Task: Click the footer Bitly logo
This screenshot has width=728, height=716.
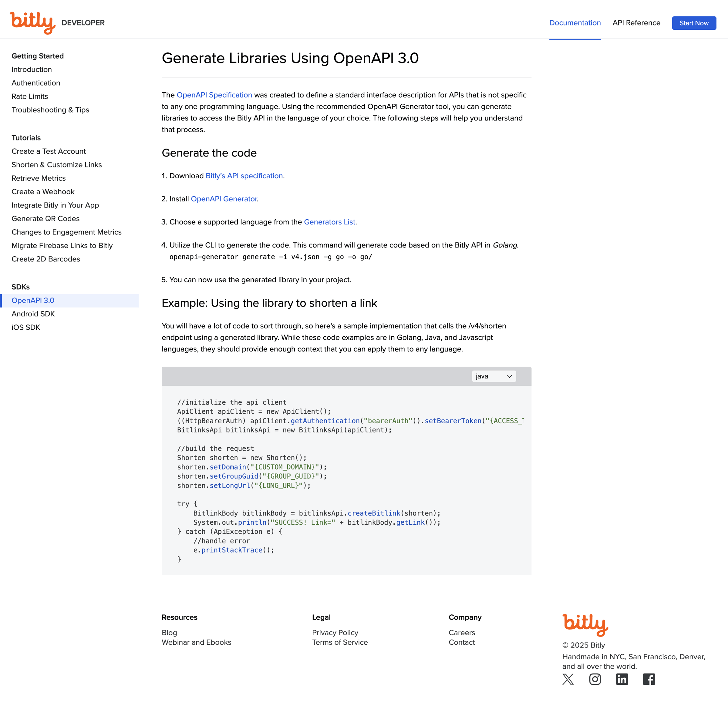Action: [585, 625]
